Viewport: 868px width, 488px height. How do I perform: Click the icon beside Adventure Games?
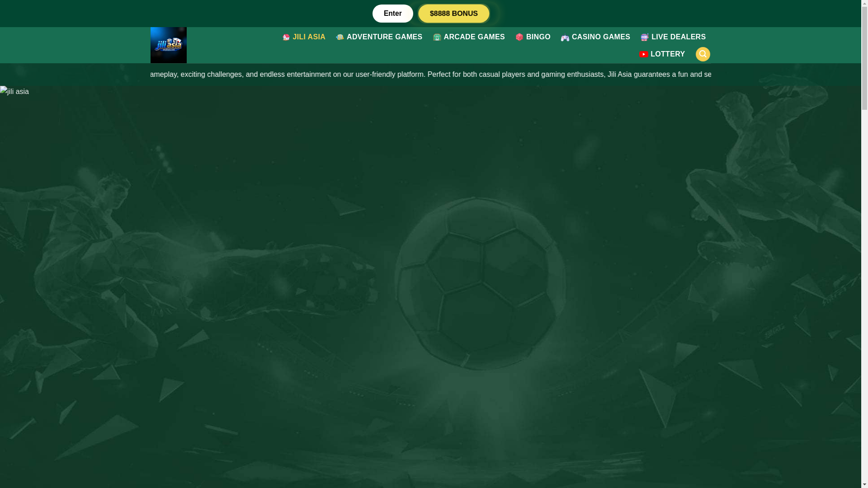340,37
